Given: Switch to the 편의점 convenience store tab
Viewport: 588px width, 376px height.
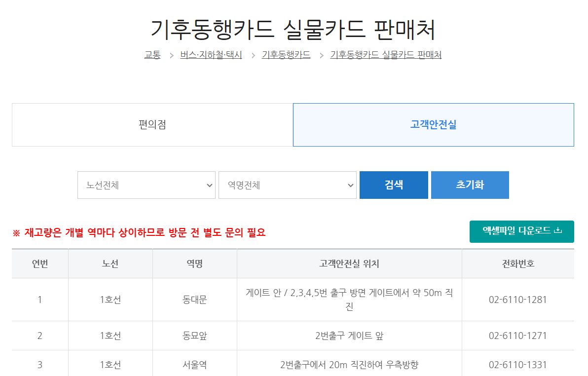Looking at the screenshot, I should 152,125.
